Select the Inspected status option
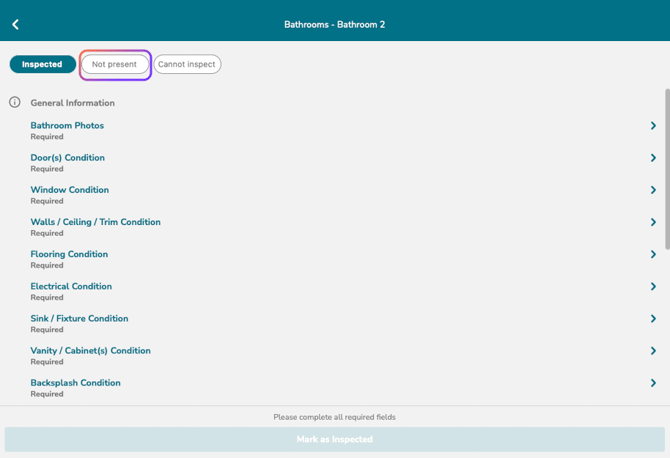The height and width of the screenshot is (458, 670). tap(43, 64)
